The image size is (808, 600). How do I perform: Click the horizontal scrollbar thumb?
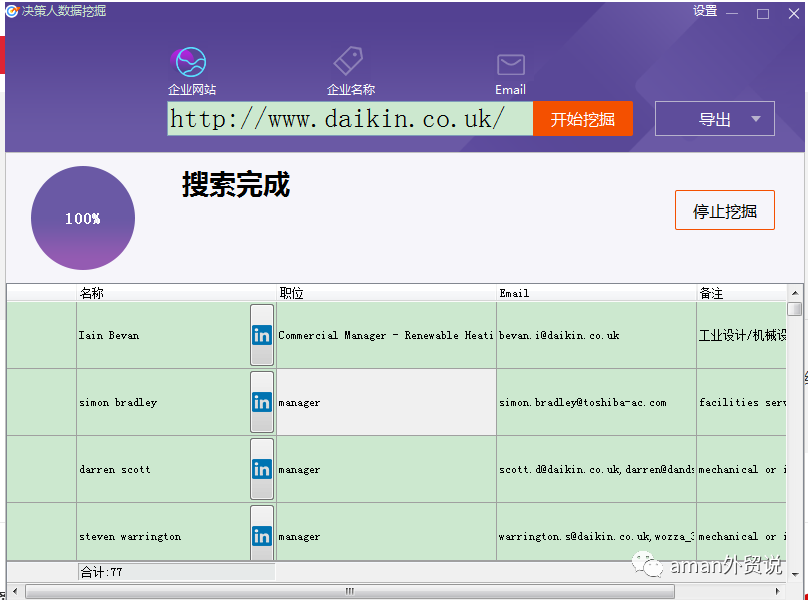pos(350,591)
